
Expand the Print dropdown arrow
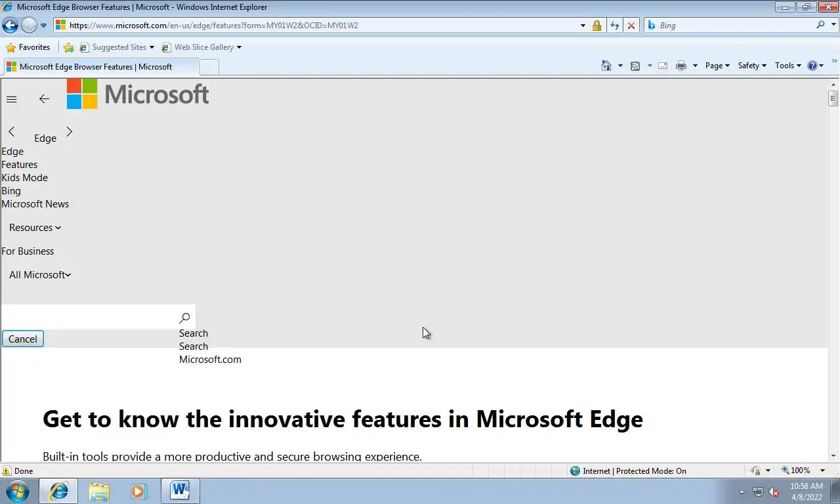(695, 66)
